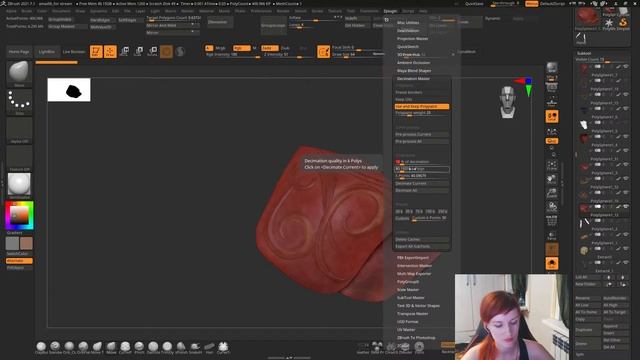The width and height of the screenshot is (640, 360).
Task: Click the BPR render icon
Action: (552, 68)
